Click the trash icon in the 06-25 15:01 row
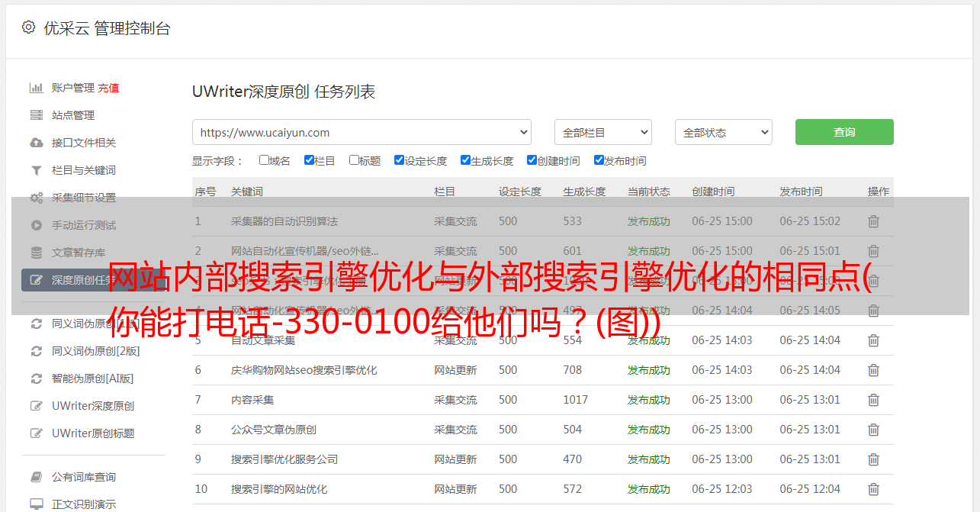The image size is (980, 512). pyautogui.click(x=874, y=251)
